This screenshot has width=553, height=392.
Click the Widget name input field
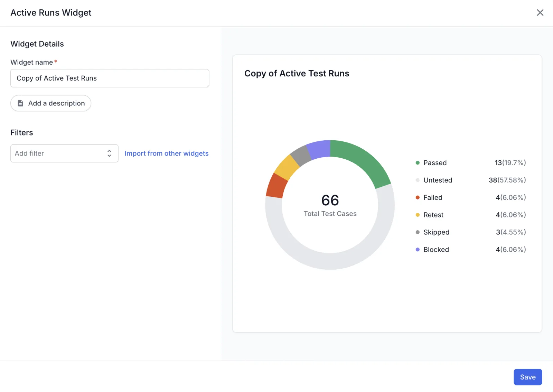click(x=110, y=78)
